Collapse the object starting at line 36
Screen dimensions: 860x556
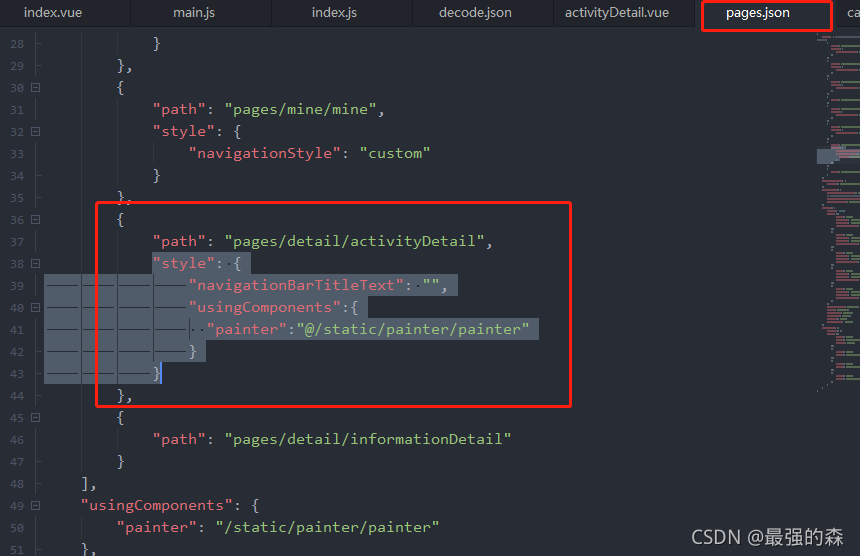point(36,220)
